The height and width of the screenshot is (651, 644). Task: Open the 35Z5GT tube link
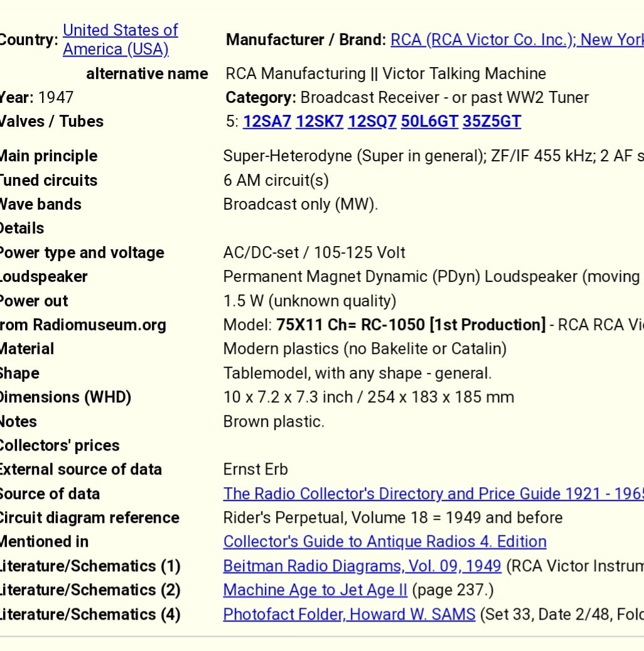click(491, 121)
